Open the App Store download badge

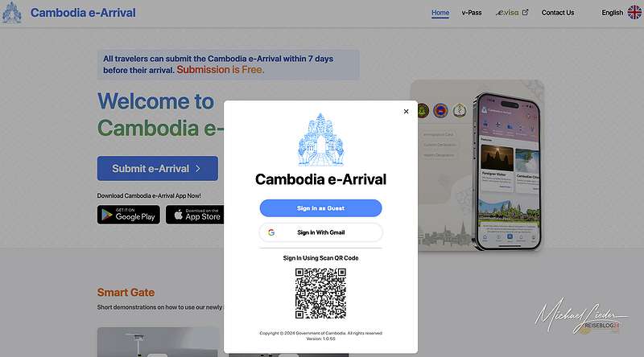pos(195,215)
